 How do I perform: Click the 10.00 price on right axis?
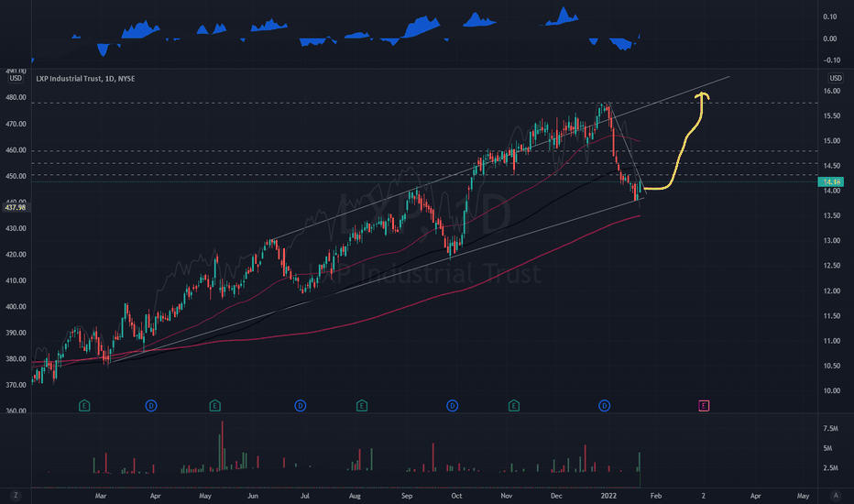coord(832,390)
